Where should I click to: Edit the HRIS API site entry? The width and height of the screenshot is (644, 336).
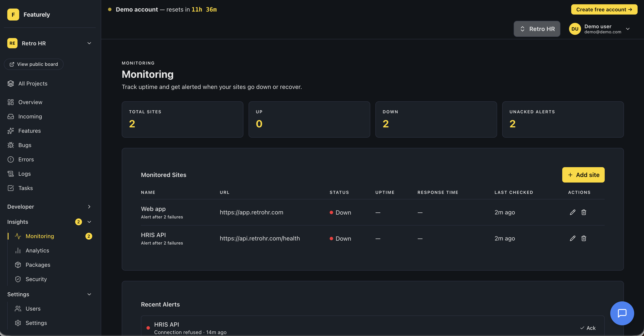click(572, 238)
